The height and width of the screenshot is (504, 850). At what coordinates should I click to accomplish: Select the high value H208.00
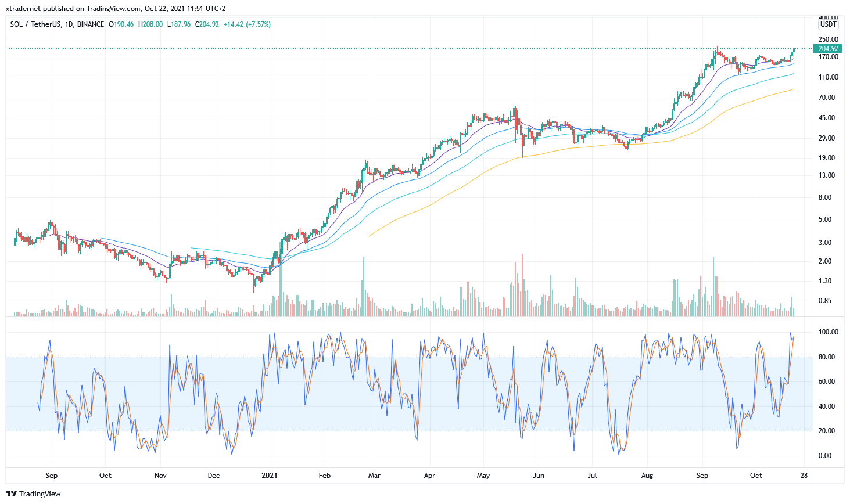coord(150,24)
